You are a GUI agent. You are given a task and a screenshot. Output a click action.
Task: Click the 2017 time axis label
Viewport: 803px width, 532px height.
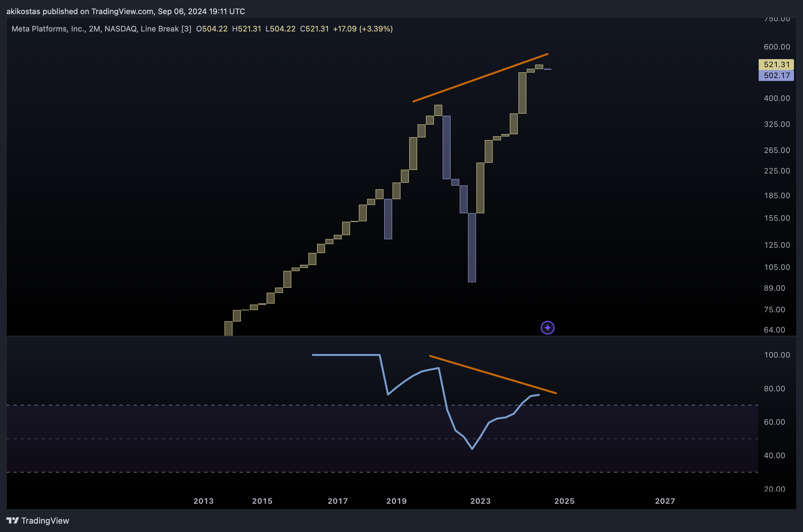pos(338,501)
